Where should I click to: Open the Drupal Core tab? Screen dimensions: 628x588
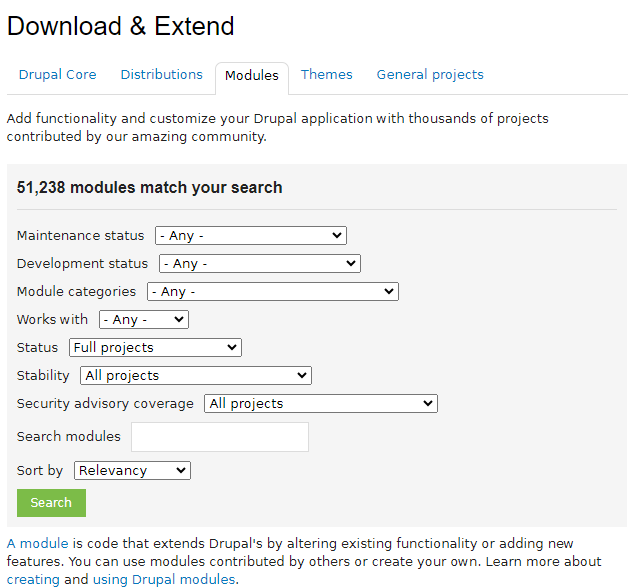[x=57, y=75]
